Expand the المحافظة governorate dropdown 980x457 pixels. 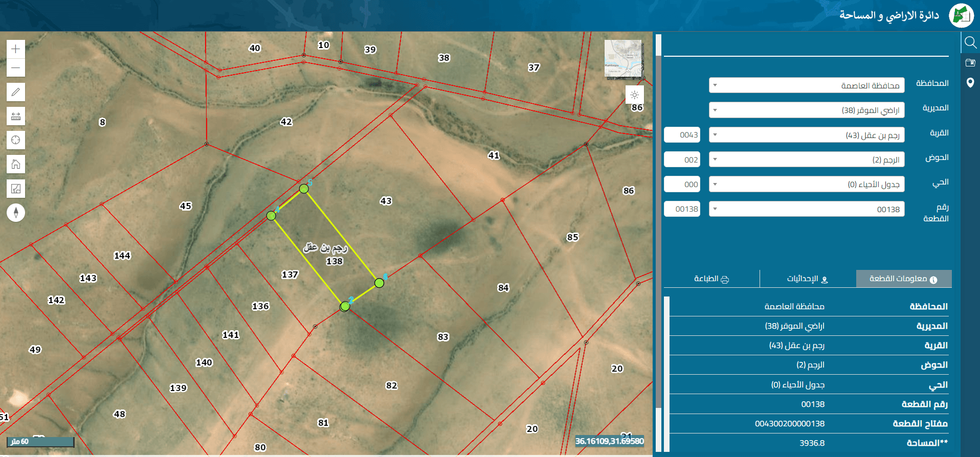click(807, 85)
